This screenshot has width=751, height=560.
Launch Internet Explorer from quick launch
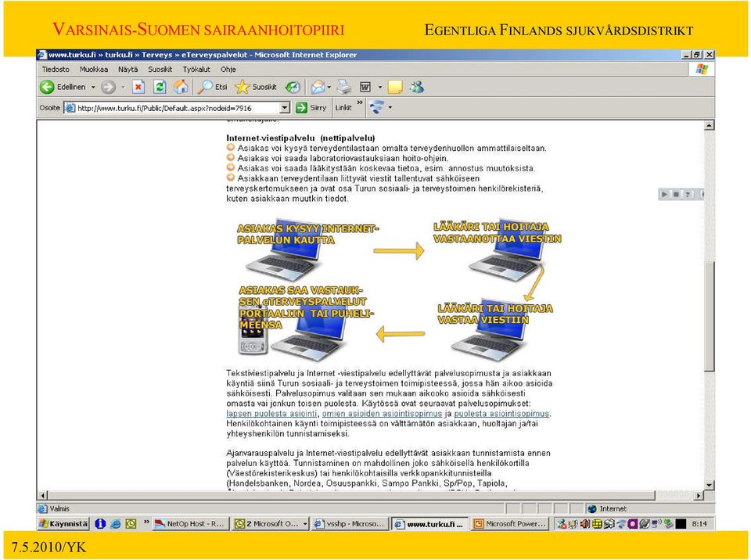(115, 523)
